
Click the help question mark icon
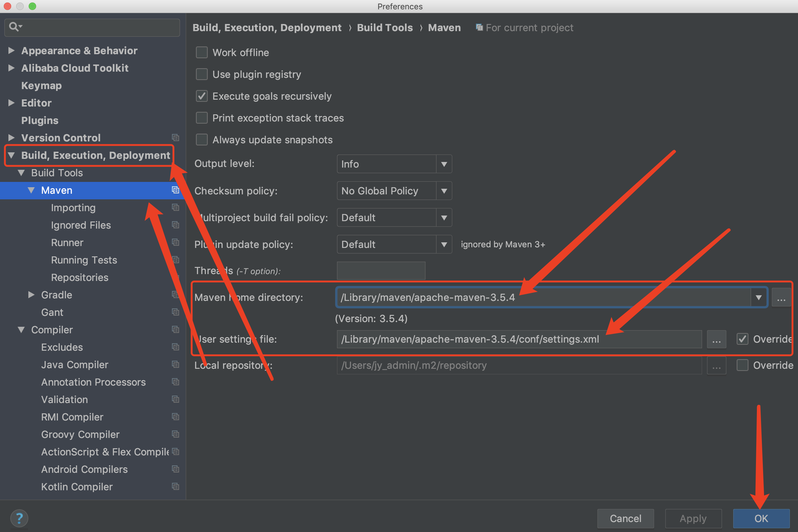[x=19, y=518]
